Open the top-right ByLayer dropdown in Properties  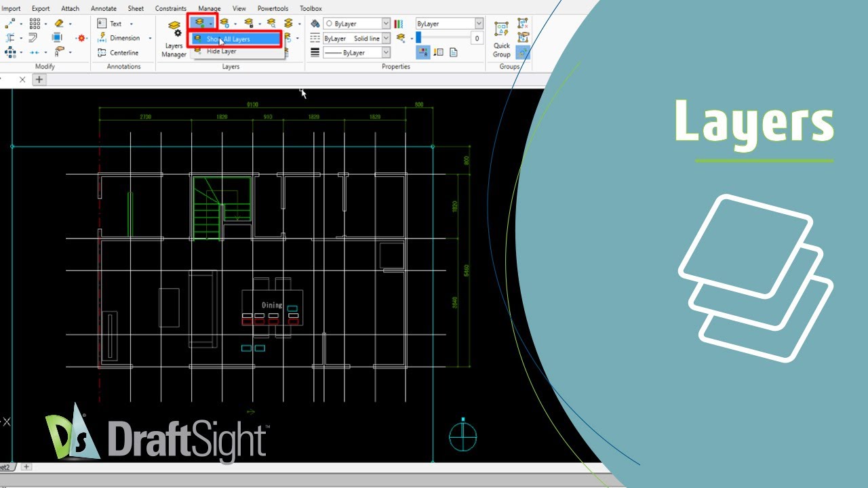pos(449,24)
